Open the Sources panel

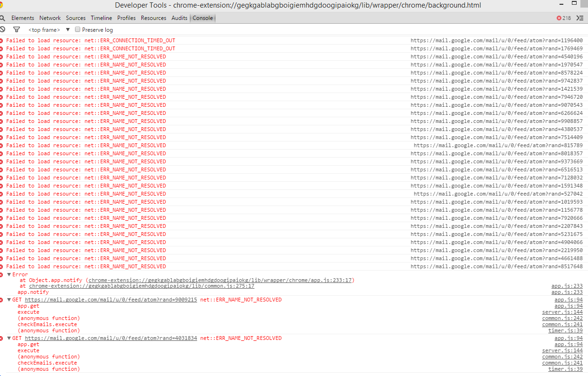pos(75,18)
